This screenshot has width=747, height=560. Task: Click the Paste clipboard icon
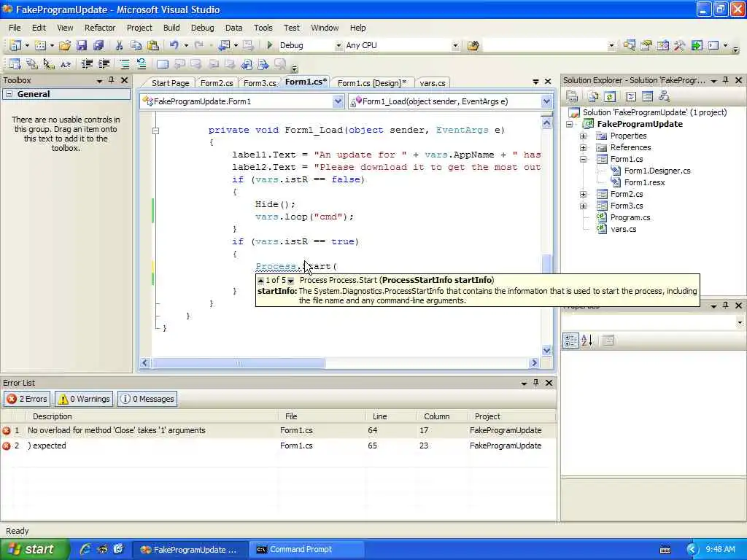(x=153, y=45)
